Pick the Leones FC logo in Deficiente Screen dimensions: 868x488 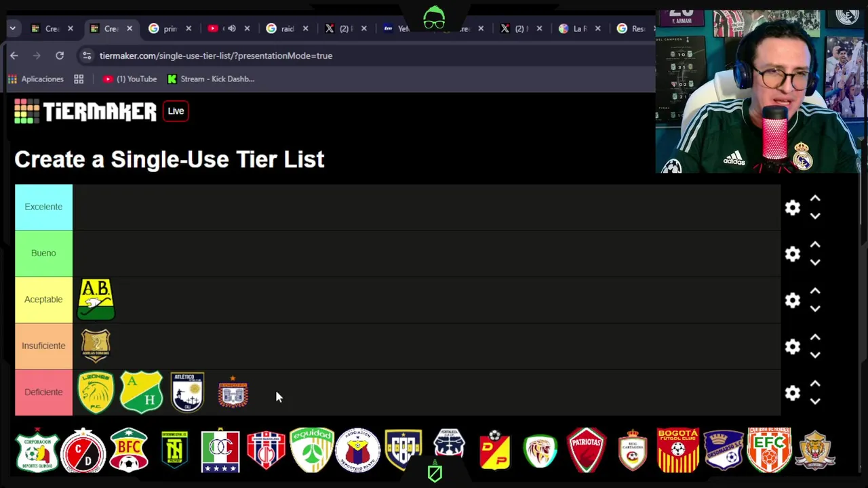(96, 392)
